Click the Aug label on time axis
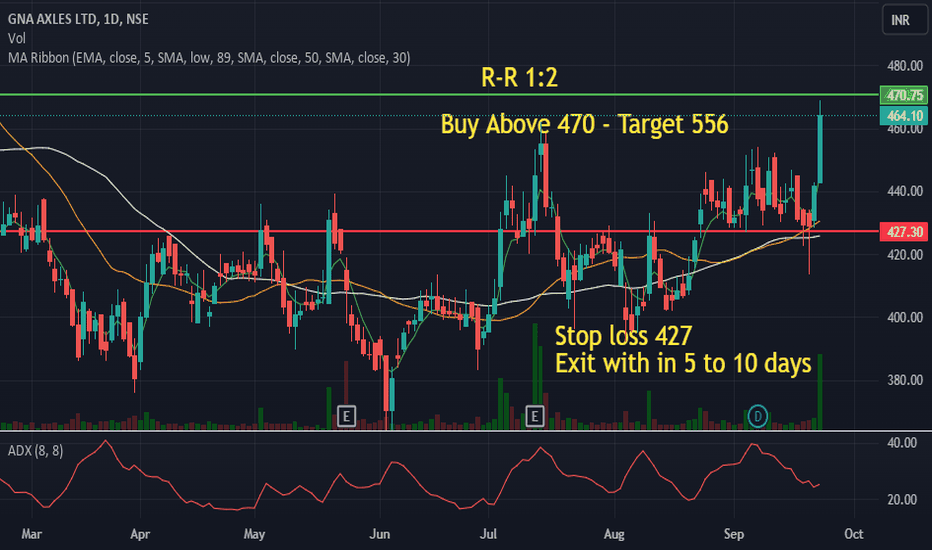The width and height of the screenshot is (932, 550). pyautogui.click(x=614, y=534)
